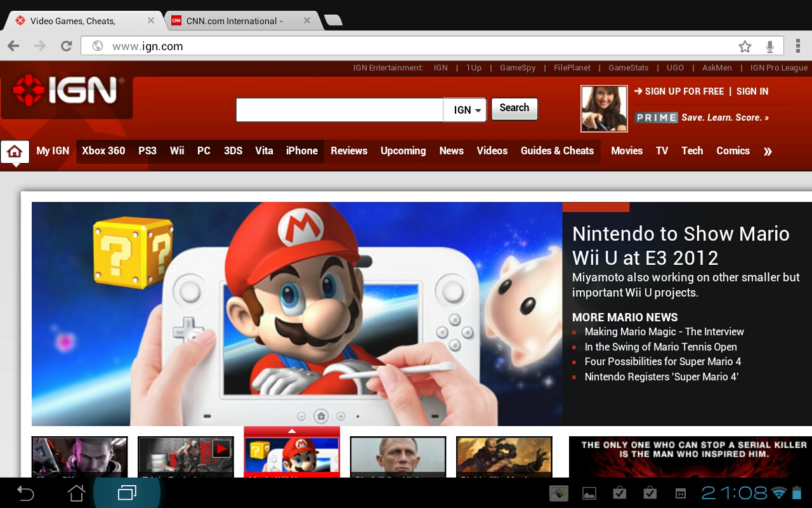Read Nintendo to Show Mario Wii U headline

coord(681,246)
